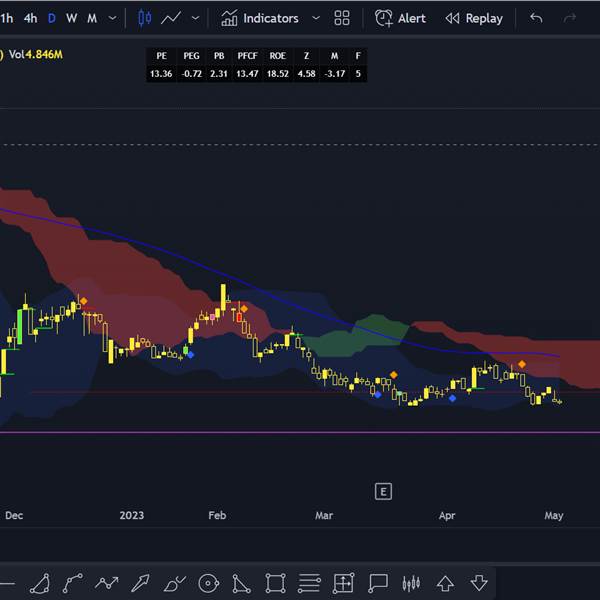Choose the Bars pattern tool
This screenshot has height=600, width=600.
411,583
